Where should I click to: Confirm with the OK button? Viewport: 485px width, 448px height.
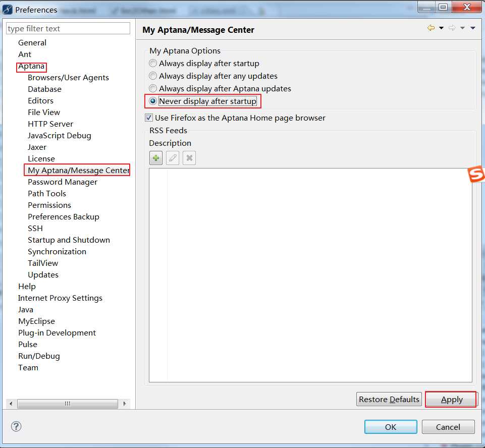point(390,427)
